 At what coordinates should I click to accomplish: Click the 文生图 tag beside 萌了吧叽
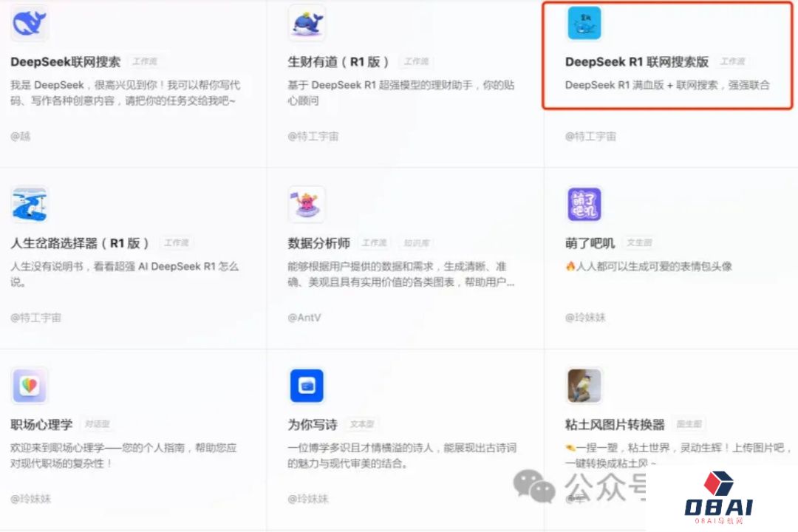pyautogui.click(x=639, y=243)
